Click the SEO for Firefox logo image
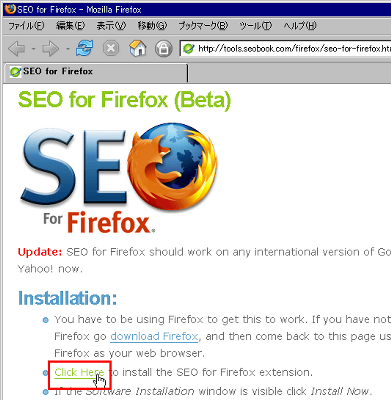The width and height of the screenshot is (391, 400). pyautogui.click(x=119, y=178)
